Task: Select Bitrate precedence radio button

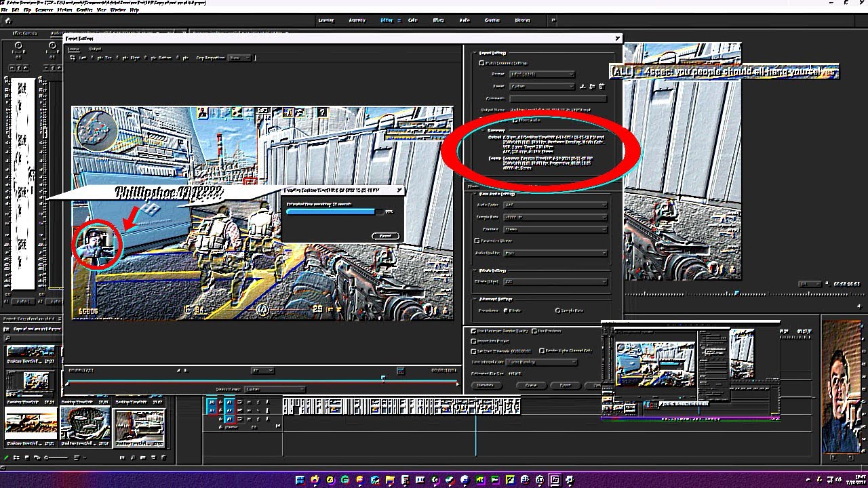Action: 506,310
